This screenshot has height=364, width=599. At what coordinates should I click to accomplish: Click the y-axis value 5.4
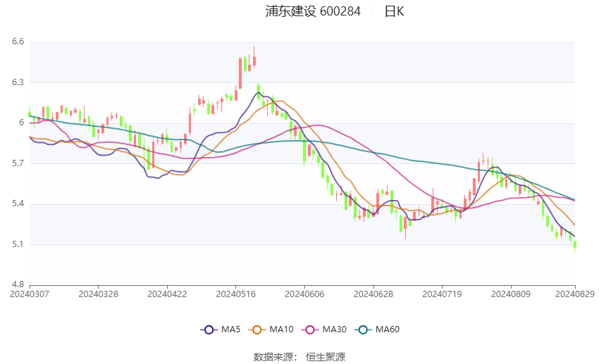(18, 203)
